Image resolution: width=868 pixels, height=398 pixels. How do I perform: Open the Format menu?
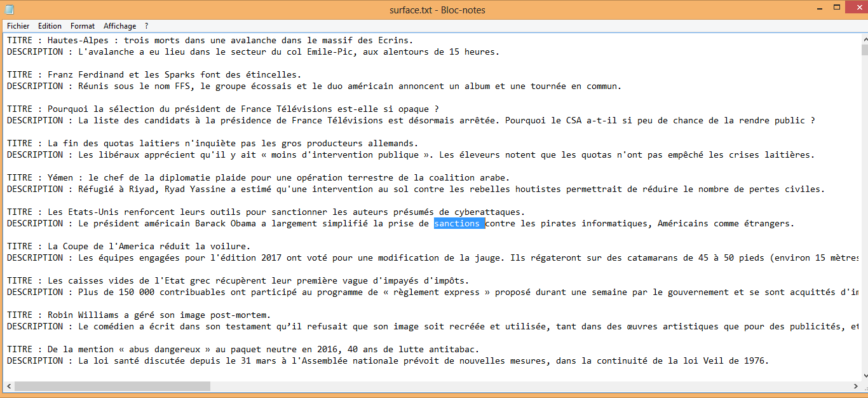point(83,26)
